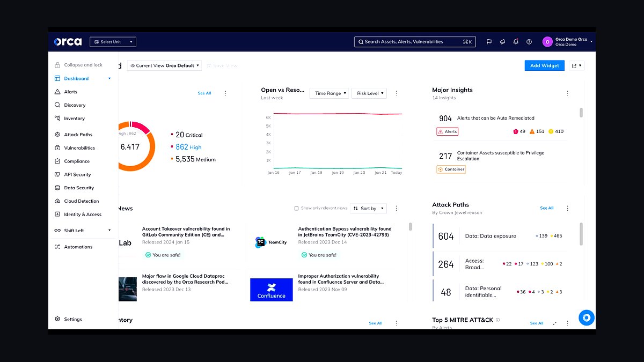Open the share export dropdown beside Add Widget
644x362 pixels.
click(x=576, y=65)
